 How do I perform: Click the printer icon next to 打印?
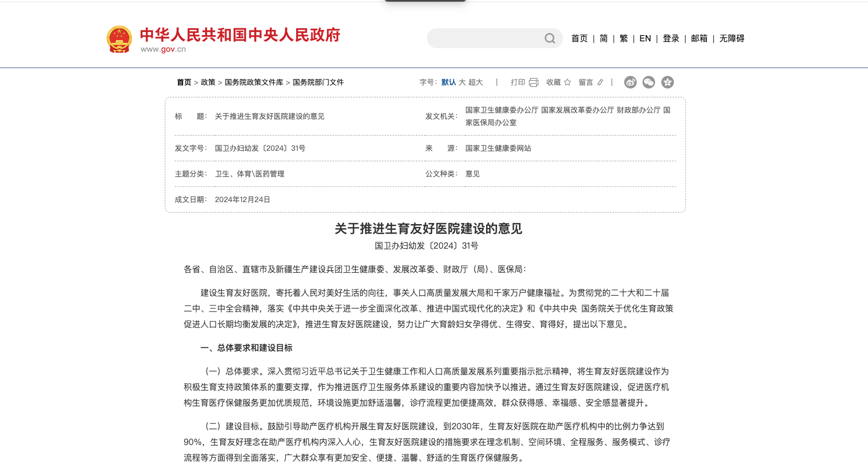534,82
